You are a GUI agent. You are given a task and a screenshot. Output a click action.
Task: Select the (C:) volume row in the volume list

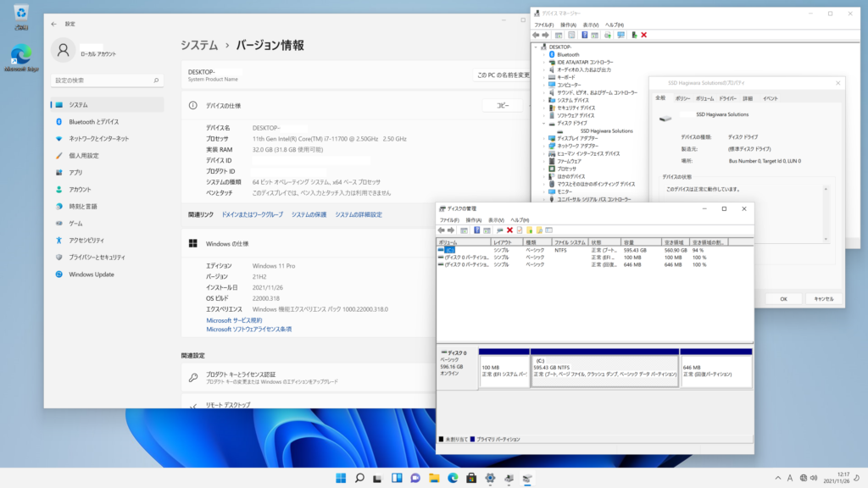pos(595,250)
